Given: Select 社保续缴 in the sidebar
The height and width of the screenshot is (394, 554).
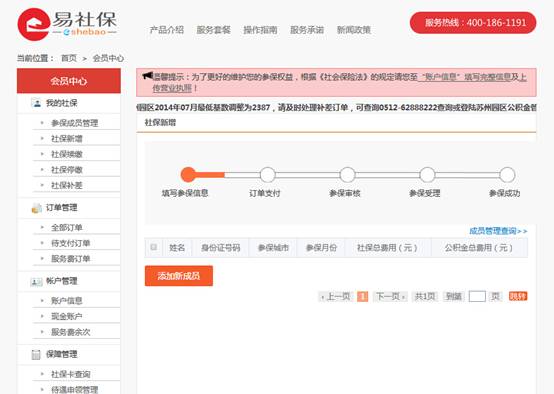Looking at the screenshot, I should [67, 154].
